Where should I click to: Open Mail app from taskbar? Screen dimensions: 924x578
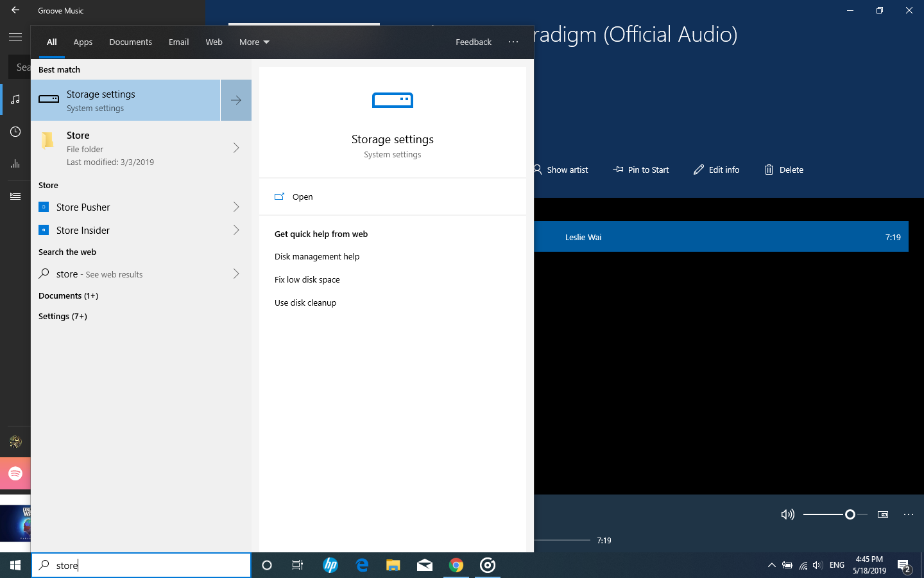[x=425, y=565]
